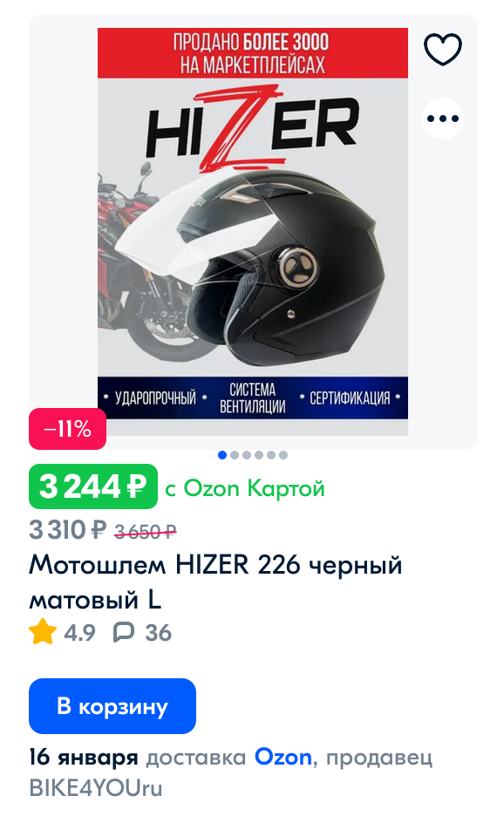Click the HIZER logo in product image

(253, 129)
